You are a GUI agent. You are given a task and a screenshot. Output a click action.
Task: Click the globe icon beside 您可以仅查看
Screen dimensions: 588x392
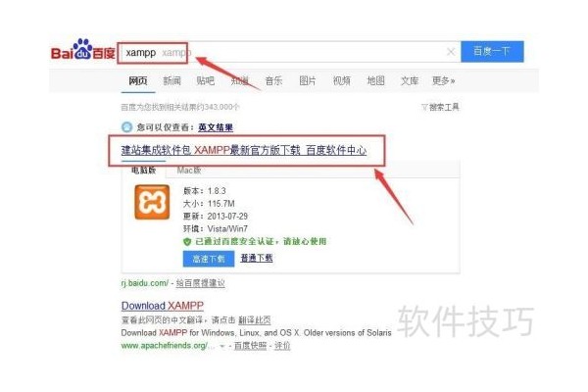(126, 127)
